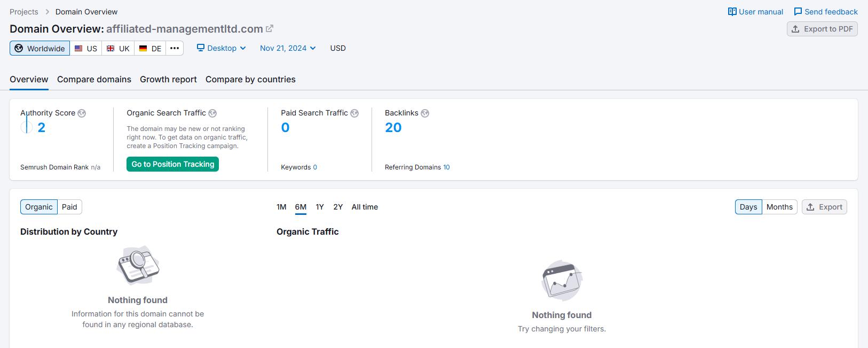Click the Authority Score gauge icon
The height and width of the screenshot is (348, 868).
pos(27,127)
